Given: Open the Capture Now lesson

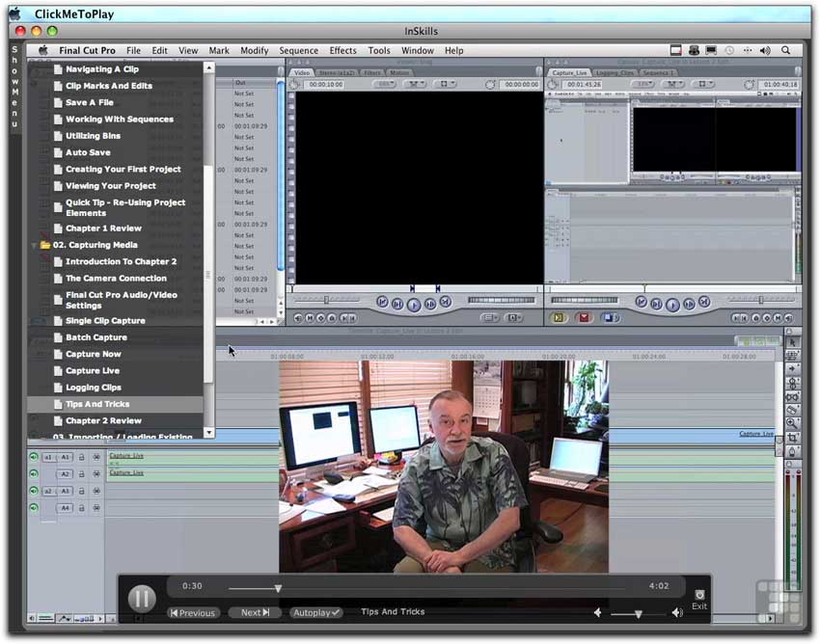Looking at the screenshot, I should [x=93, y=354].
